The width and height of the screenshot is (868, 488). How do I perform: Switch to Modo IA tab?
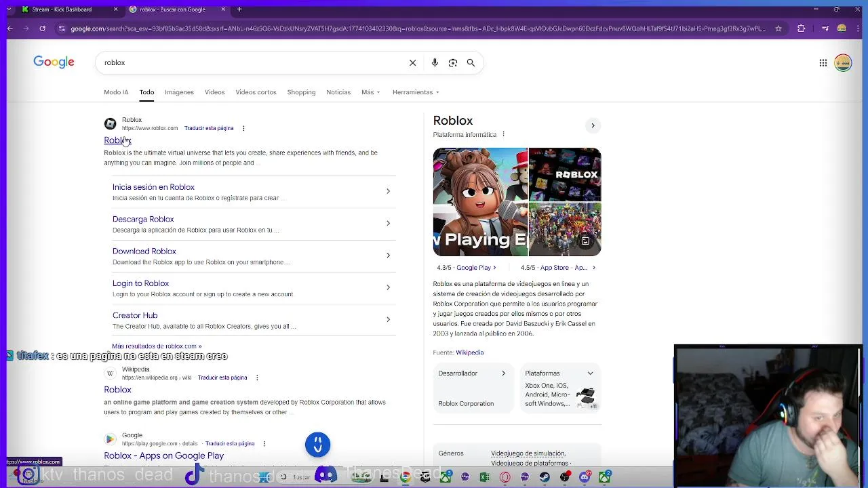click(x=116, y=92)
